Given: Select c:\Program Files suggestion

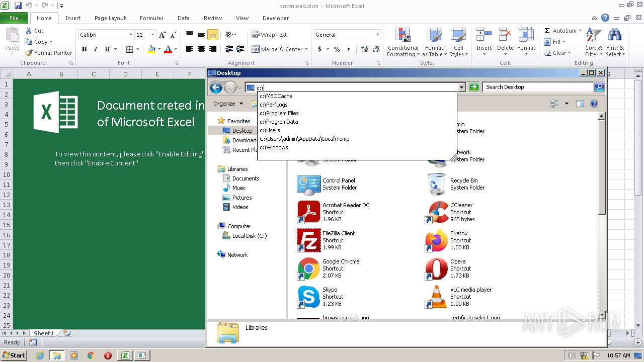Looking at the screenshot, I should 357,113.
